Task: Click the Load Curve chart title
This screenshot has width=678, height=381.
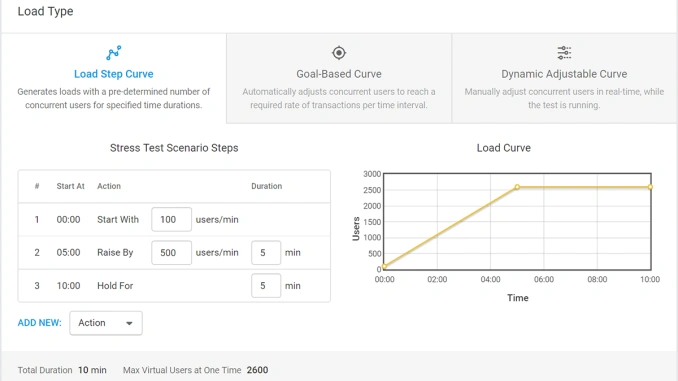Action: tap(504, 148)
